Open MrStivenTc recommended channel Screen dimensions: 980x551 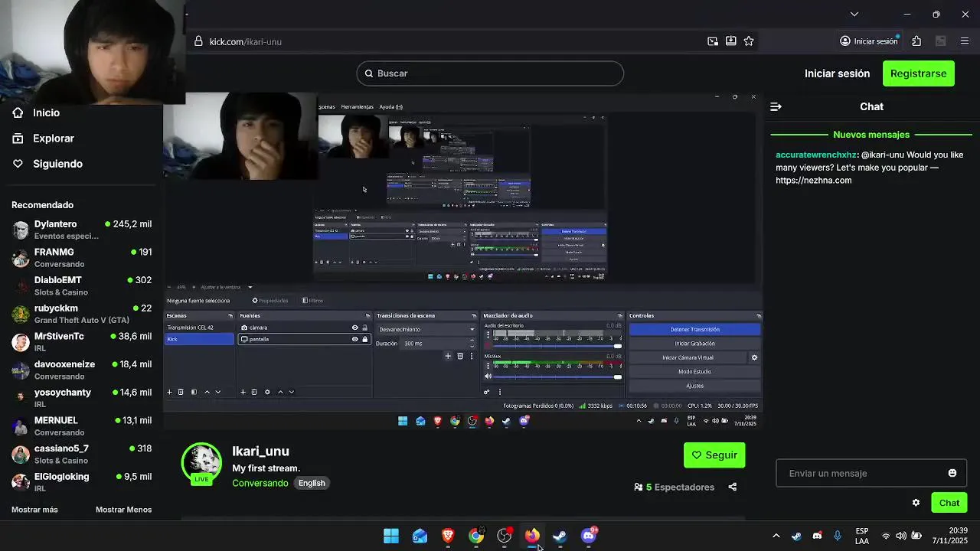[x=81, y=341]
